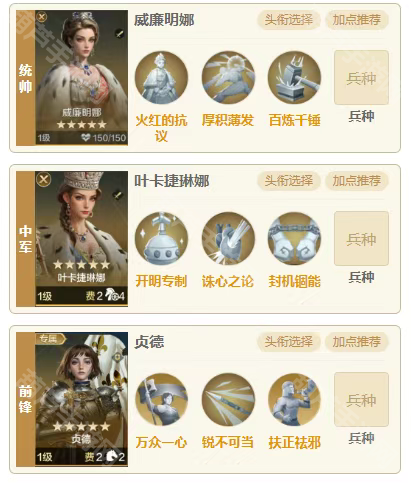Open 头衔选择 for 叶卡捷琳娜

coord(289,181)
